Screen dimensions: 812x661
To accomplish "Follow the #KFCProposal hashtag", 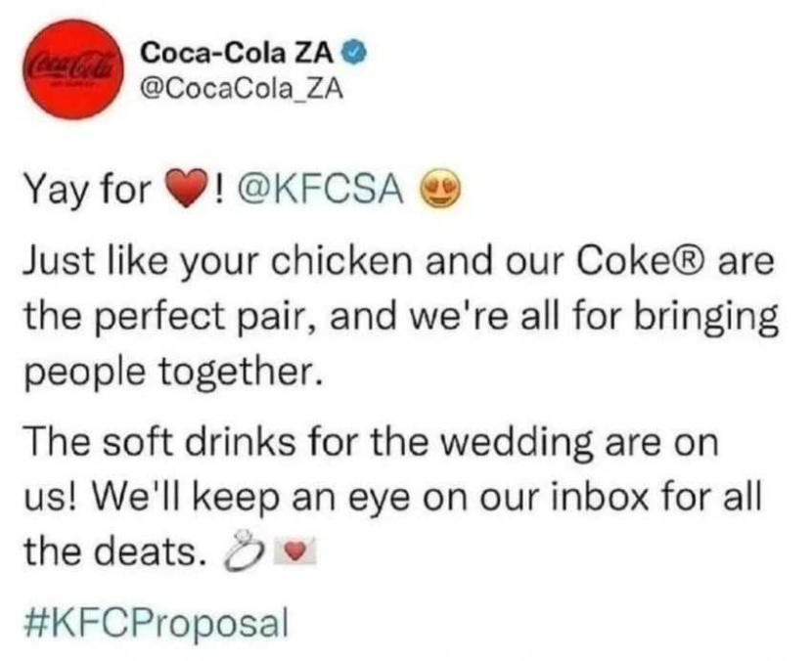I will [155, 619].
